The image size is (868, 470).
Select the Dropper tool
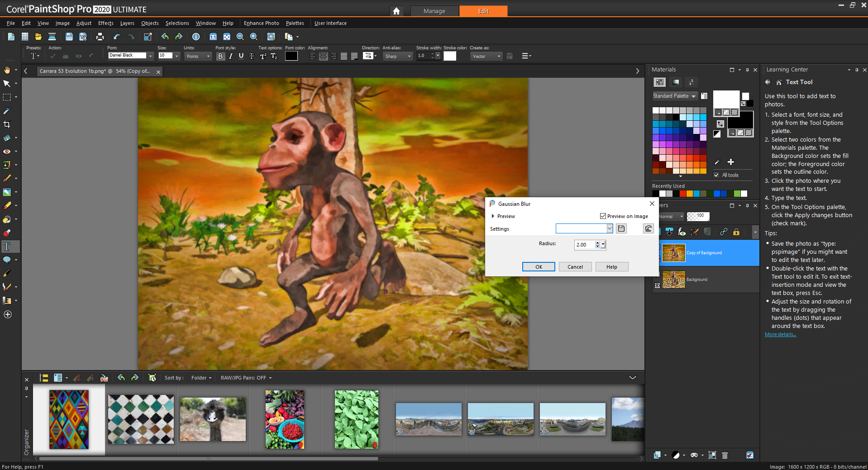point(7,111)
